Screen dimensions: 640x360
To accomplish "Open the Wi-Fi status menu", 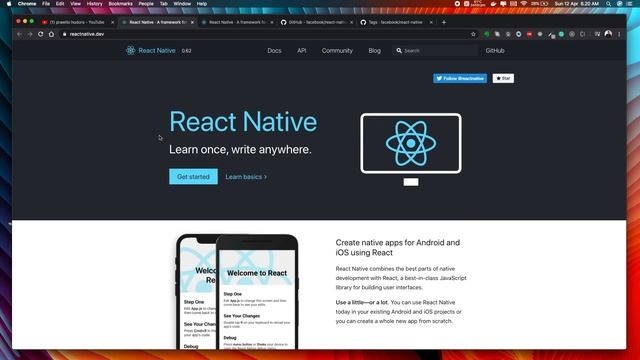I will 524,4.
